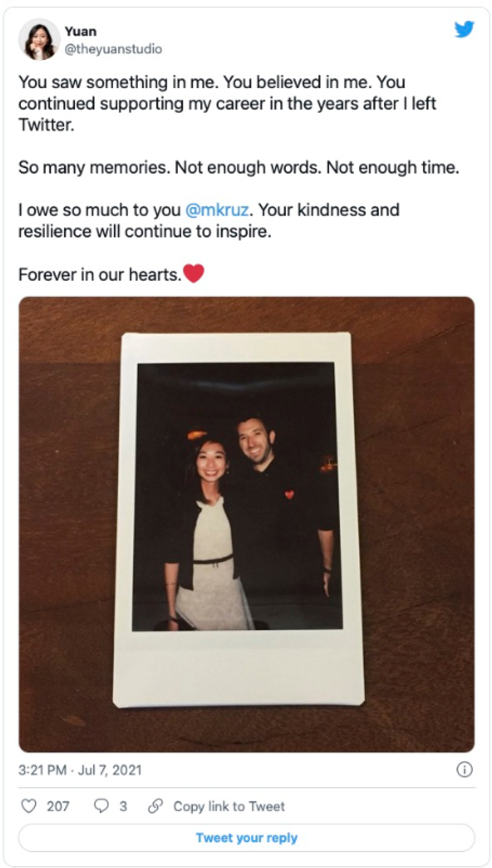Click Tweet your reply button
492x868 pixels.
(x=246, y=838)
